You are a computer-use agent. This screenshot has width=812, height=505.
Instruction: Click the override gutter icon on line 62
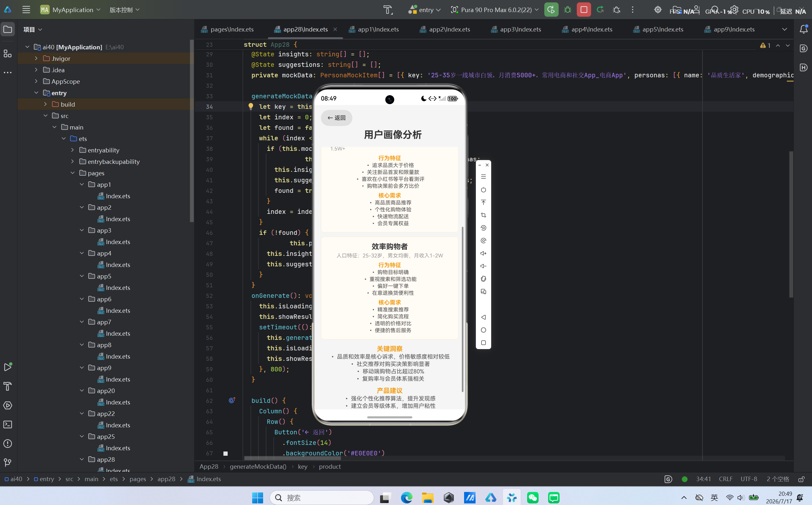(232, 400)
